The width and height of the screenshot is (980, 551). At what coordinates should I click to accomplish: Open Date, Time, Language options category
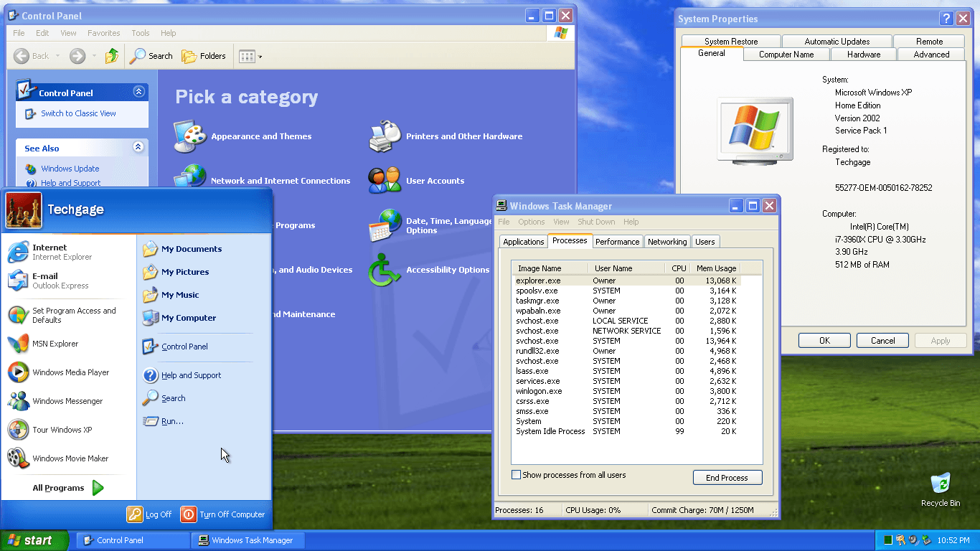pos(430,225)
